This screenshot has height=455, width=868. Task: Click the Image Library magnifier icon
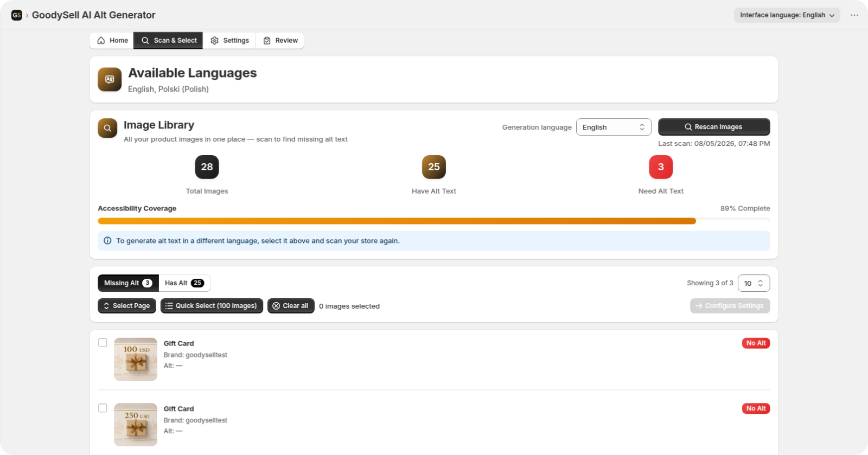tap(107, 128)
